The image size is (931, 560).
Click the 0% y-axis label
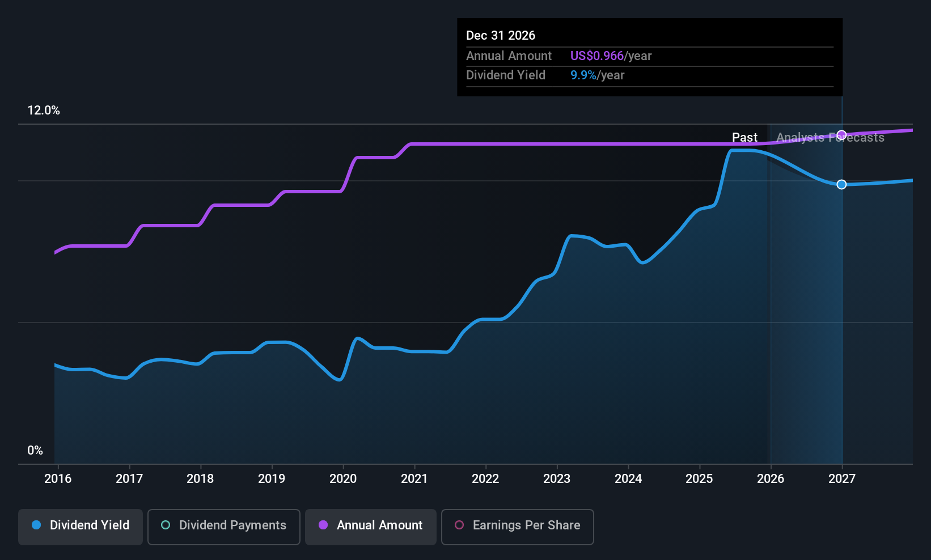(35, 451)
